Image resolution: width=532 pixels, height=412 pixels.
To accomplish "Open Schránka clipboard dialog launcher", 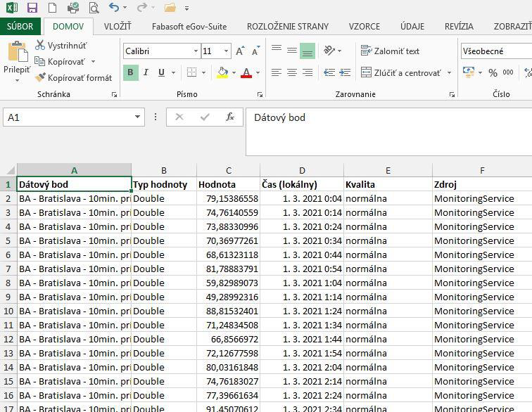I will [x=114, y=95].
